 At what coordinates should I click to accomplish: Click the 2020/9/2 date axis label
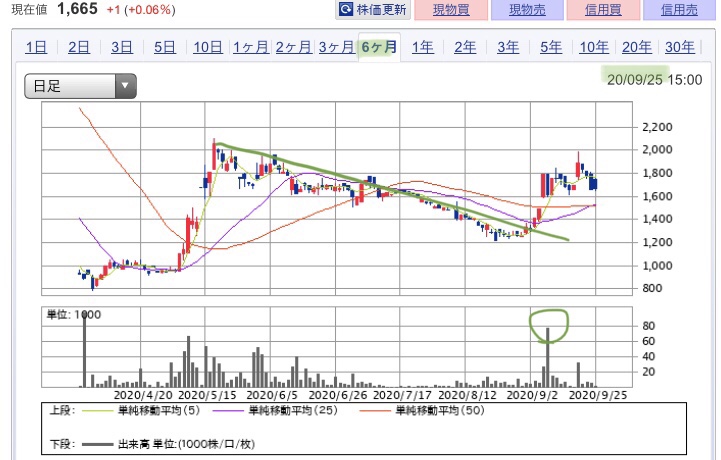coord(532,395)
